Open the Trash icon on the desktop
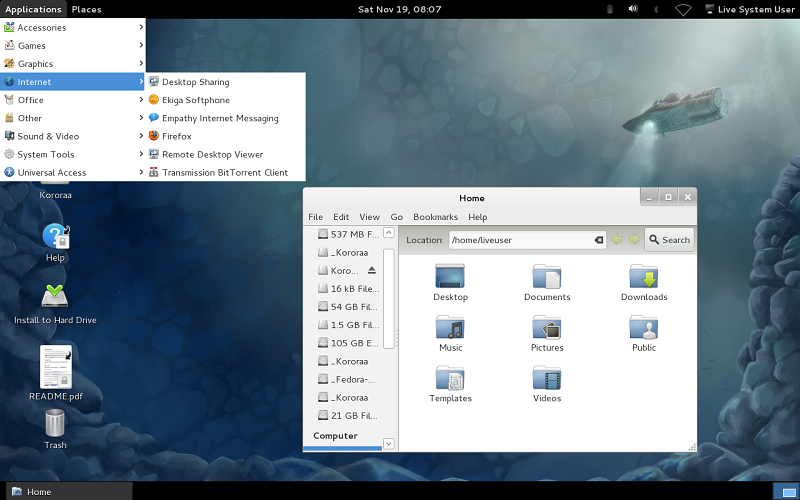 [55, 424]
